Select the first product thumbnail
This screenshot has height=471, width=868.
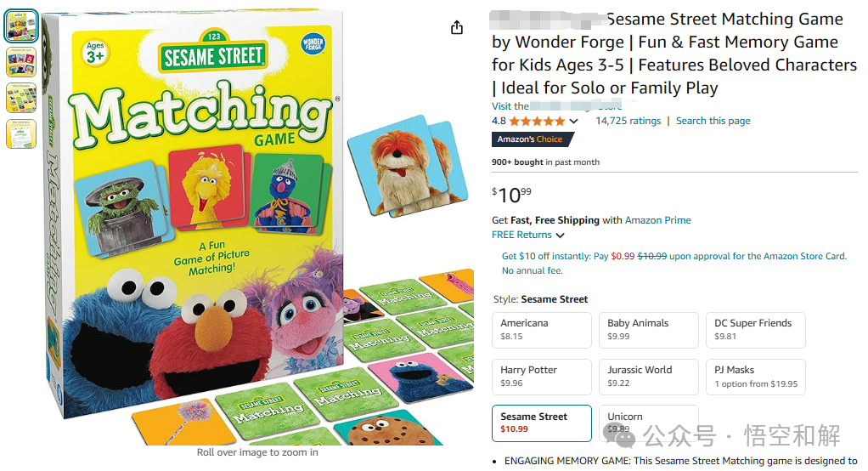click(x=21, y=26)
